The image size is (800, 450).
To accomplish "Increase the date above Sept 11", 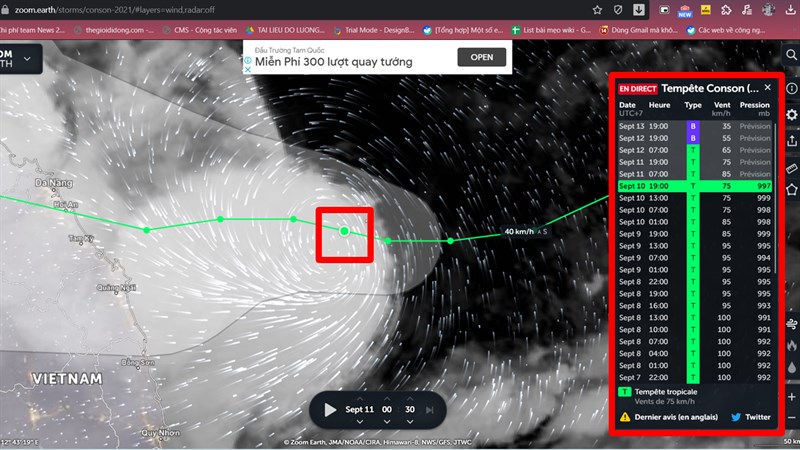I will (x=360, y=398).
